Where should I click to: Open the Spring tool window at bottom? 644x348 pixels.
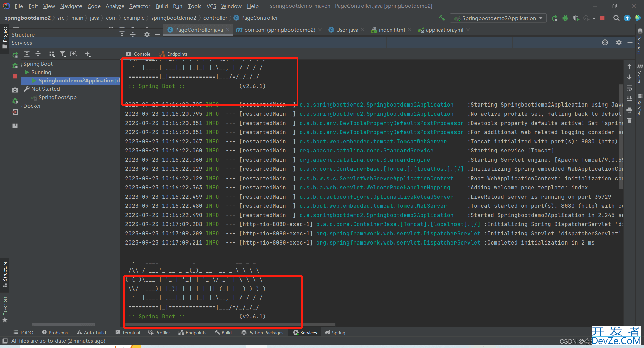[x=335, y=333]
